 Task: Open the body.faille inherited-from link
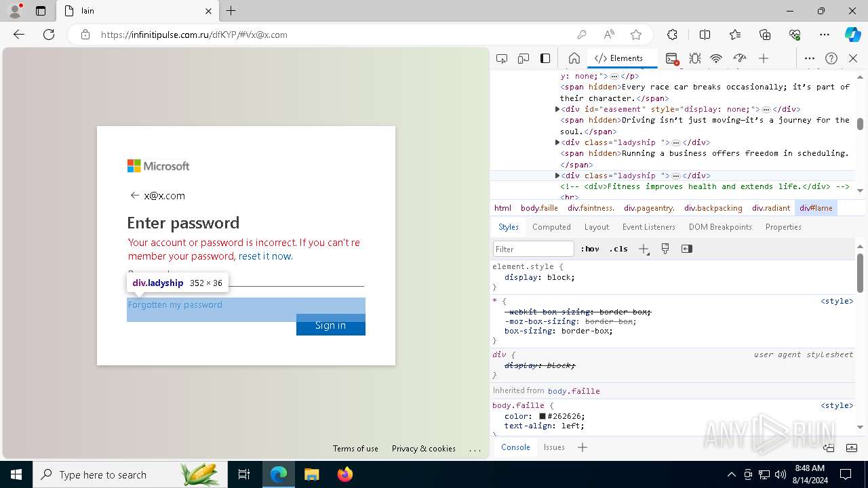[x=574, y=391]
